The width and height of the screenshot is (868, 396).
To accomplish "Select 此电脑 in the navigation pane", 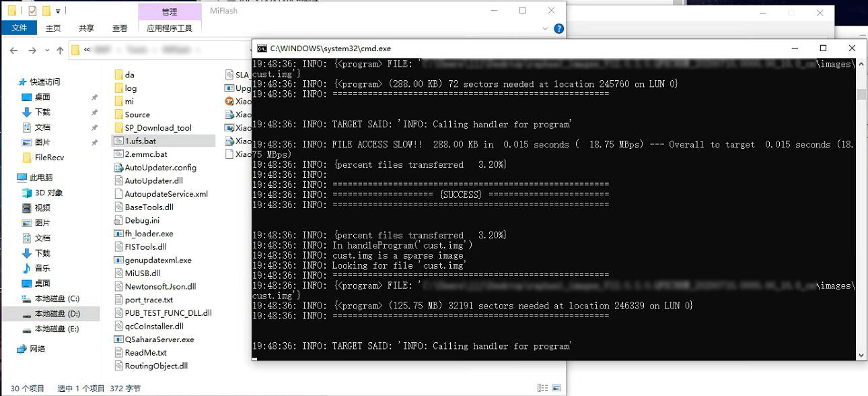I will tap(41, 178).
